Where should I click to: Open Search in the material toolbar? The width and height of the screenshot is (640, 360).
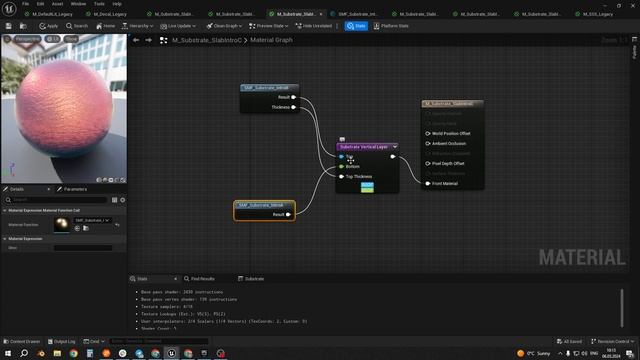pos(77,26)
